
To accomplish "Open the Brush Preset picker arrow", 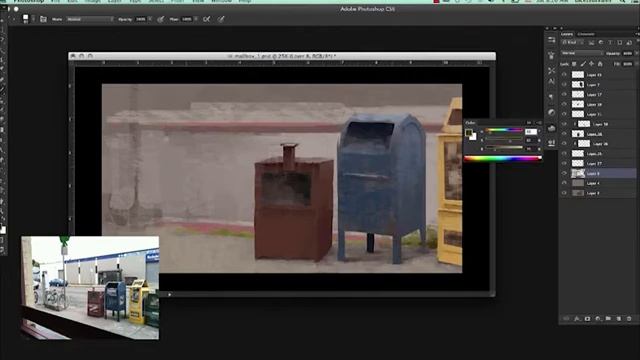I will 33,19.
